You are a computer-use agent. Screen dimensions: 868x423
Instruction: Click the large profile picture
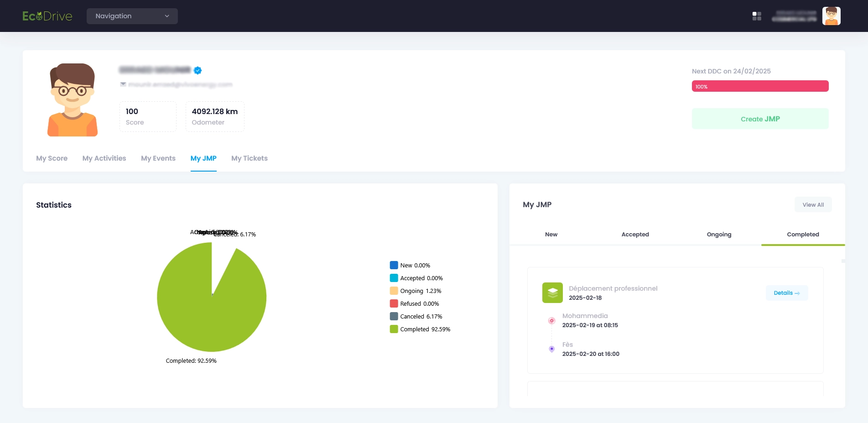point(73,100)
